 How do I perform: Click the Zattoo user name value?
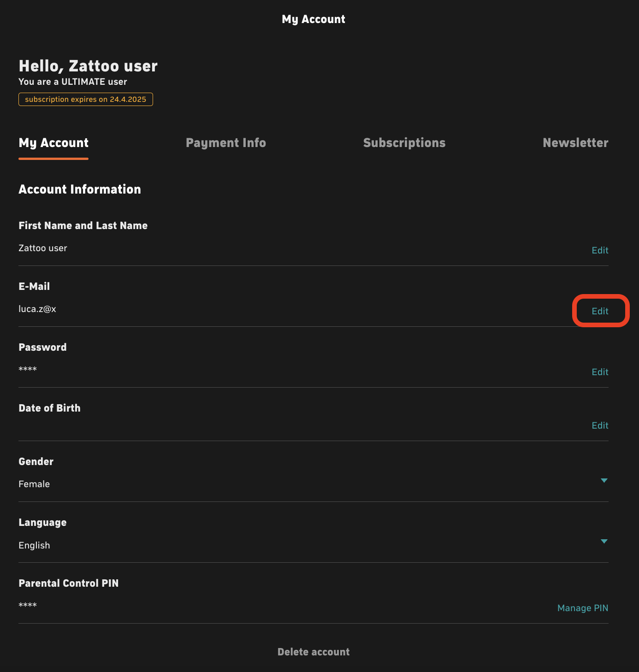click(x=43, y=248)
